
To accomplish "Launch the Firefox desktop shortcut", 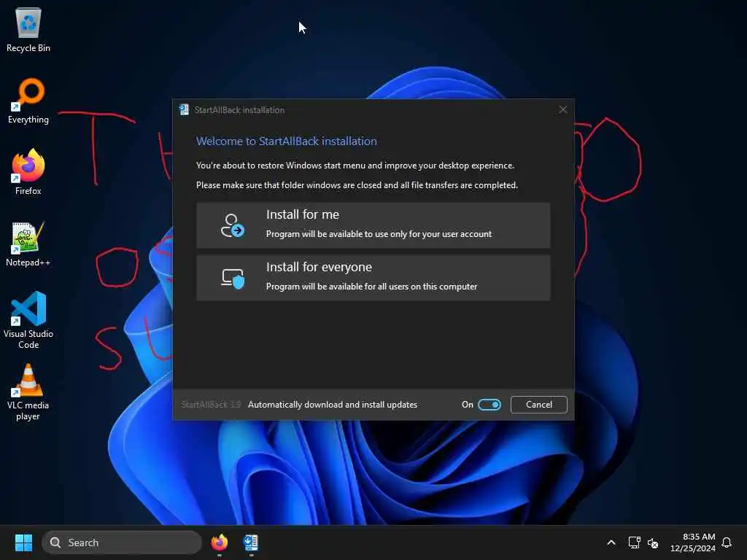I will tap(28, 172).
